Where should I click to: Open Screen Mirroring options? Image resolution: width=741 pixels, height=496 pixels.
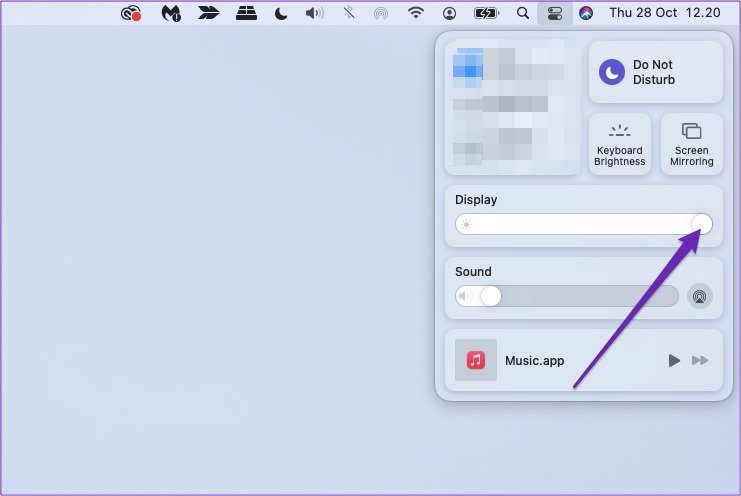tap(691, 144)
